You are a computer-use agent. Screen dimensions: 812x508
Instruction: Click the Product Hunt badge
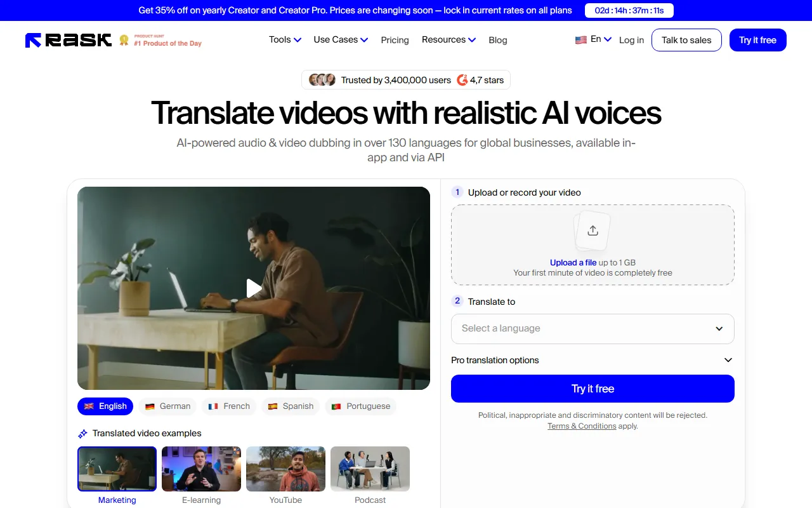[160, 40]
